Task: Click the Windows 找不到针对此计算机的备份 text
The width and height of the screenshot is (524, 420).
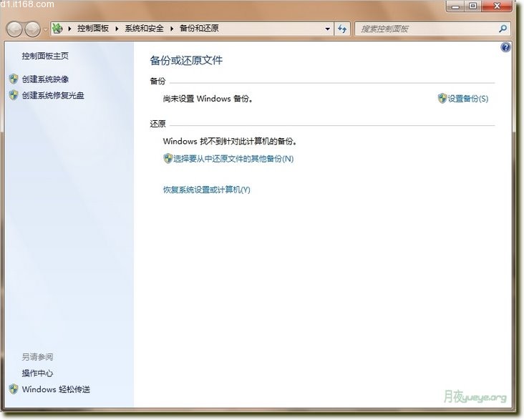Action: click(x=230, y=141)
